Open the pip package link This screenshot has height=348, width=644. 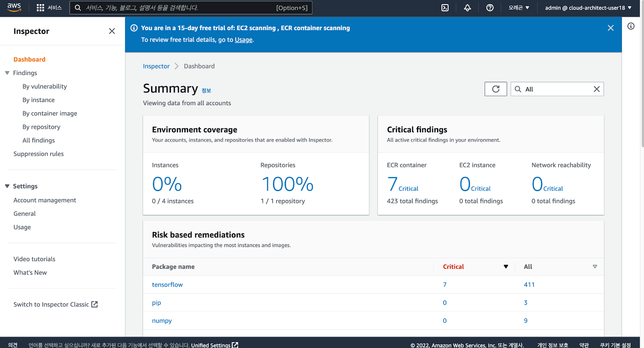(x=157, y=303)
